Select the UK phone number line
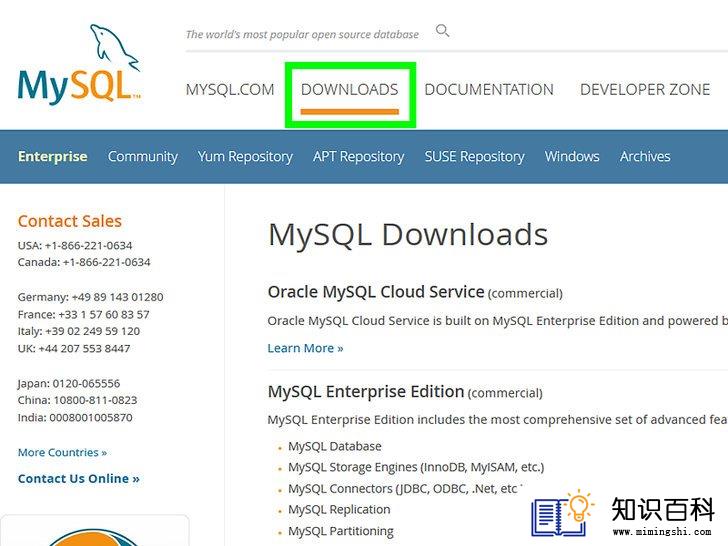 [74, 348]
